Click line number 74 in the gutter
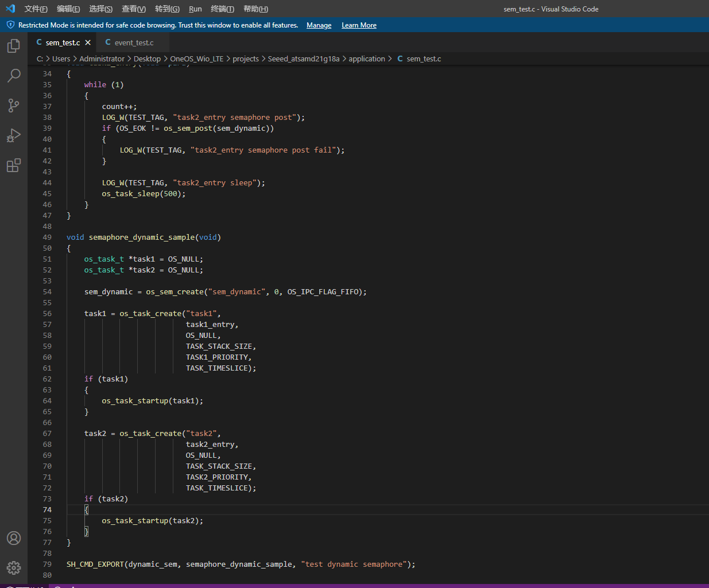This screenshot has width=709, height=588. 47,510
